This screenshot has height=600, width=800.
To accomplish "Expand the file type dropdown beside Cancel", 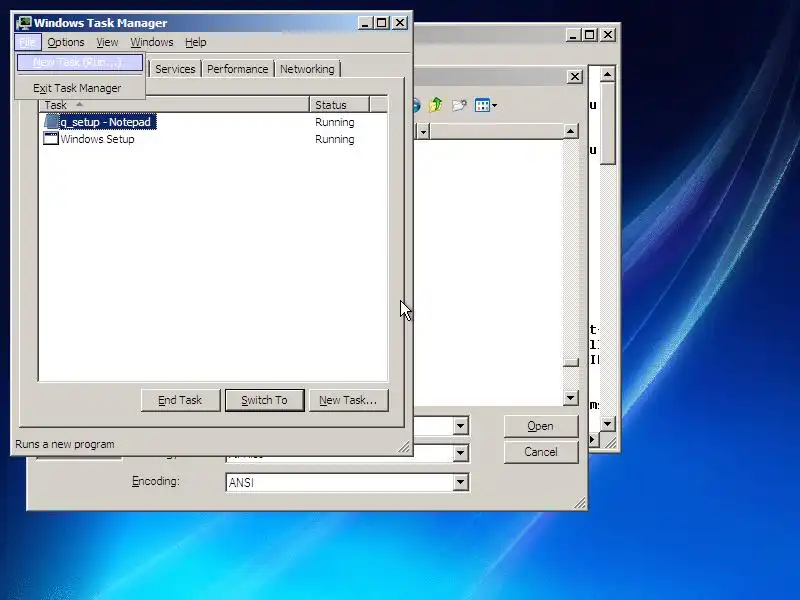I will pos(460,453).
